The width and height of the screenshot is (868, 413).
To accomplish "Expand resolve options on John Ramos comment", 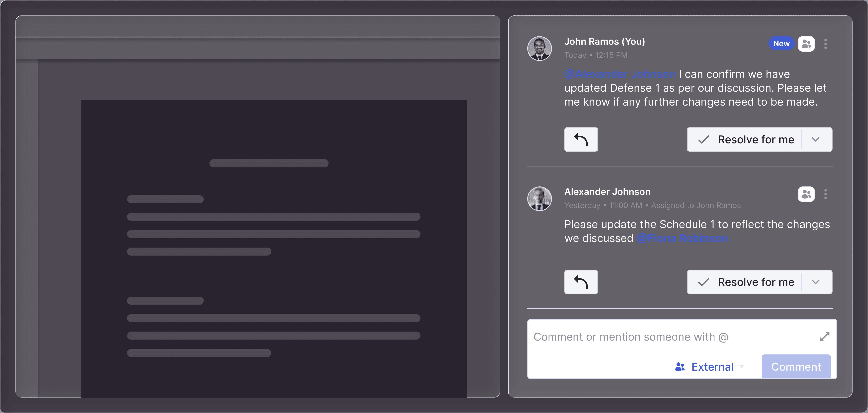I will (815, 139).
